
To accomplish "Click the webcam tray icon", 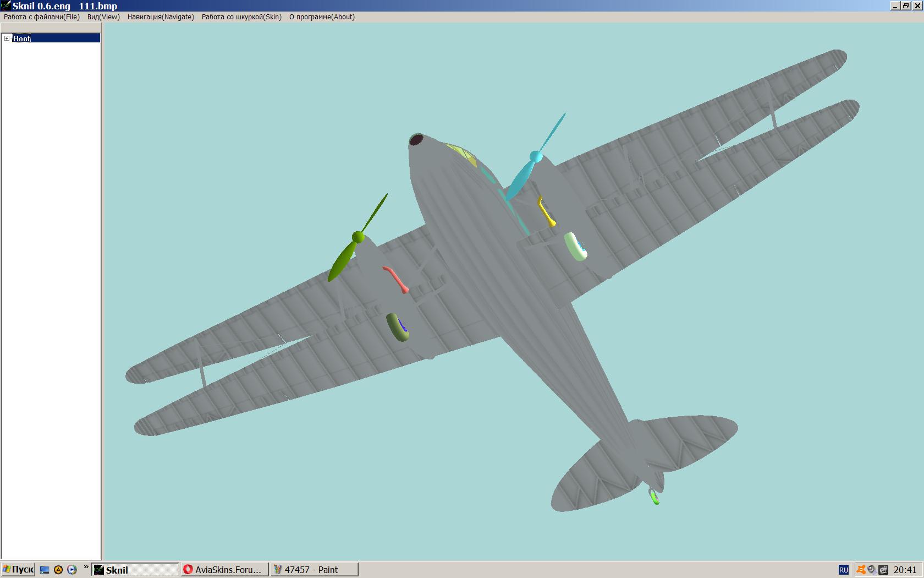I will tap(872, 570).
